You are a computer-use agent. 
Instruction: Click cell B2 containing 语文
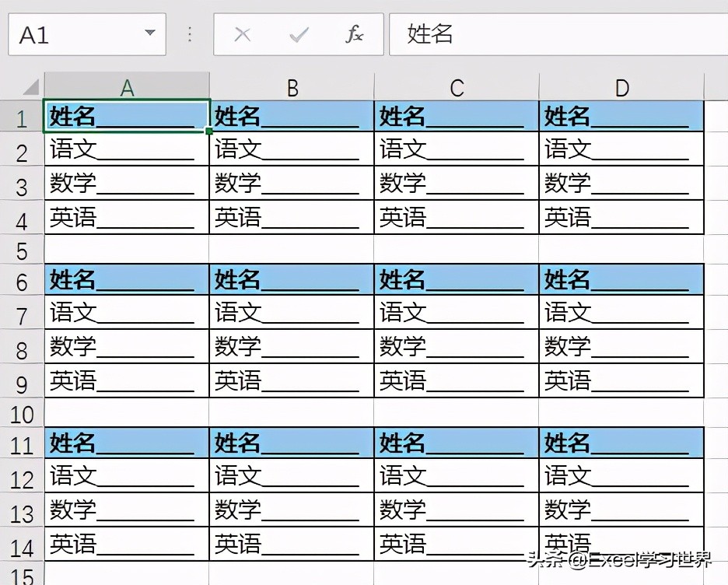point(292,149)
